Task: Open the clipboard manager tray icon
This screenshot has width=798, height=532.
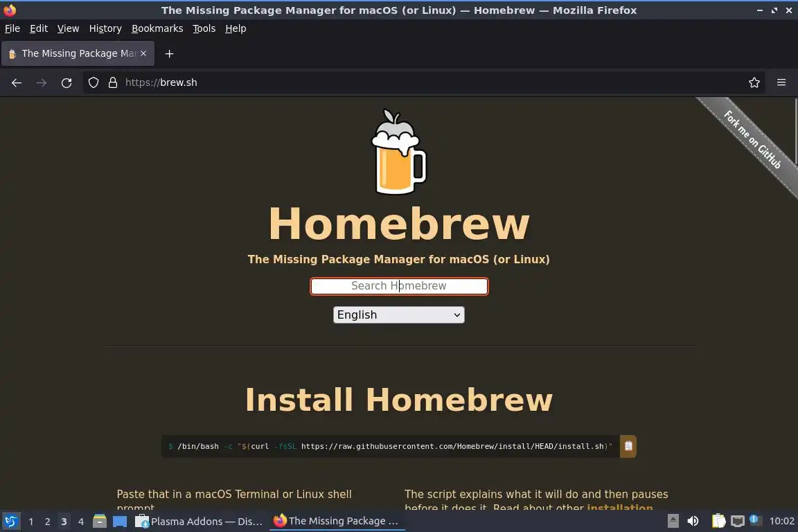Action: click(718, 521)
